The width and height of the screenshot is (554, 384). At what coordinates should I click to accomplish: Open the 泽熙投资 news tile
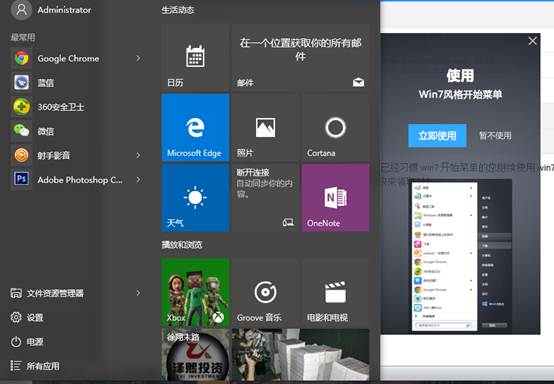[x=195, y=354]
